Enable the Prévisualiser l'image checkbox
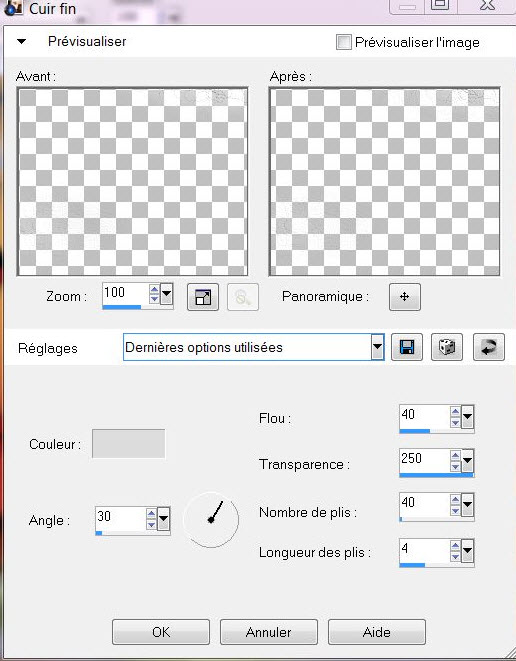The width and height of the screenshot is (516, 661). tap(344, 42)
